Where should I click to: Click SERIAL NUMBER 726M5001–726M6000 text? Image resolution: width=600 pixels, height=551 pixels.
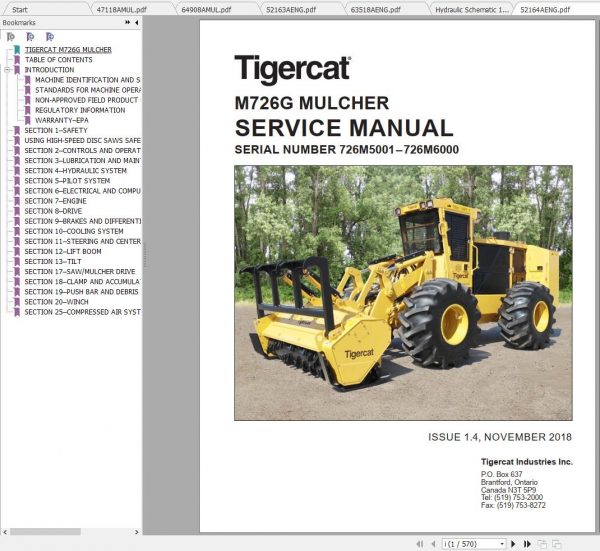[347, 150]
